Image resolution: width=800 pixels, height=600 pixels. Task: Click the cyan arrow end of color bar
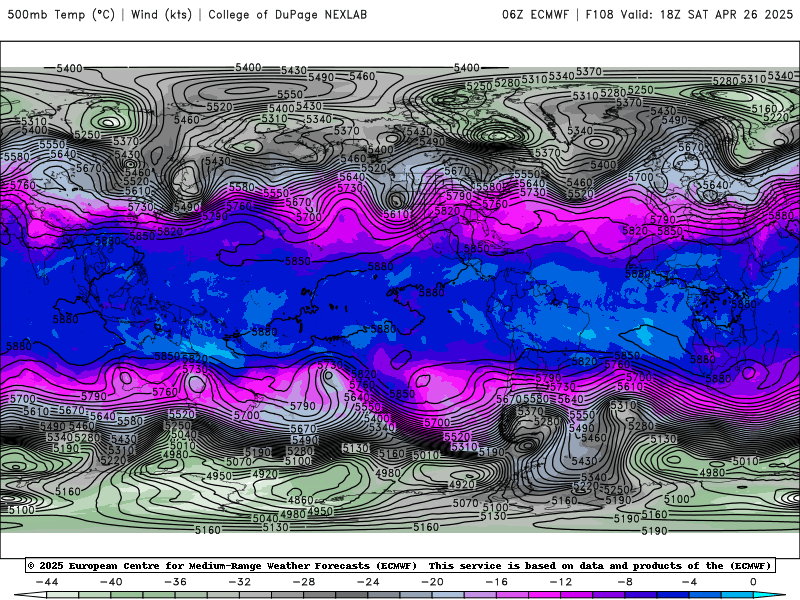point(769,595)
